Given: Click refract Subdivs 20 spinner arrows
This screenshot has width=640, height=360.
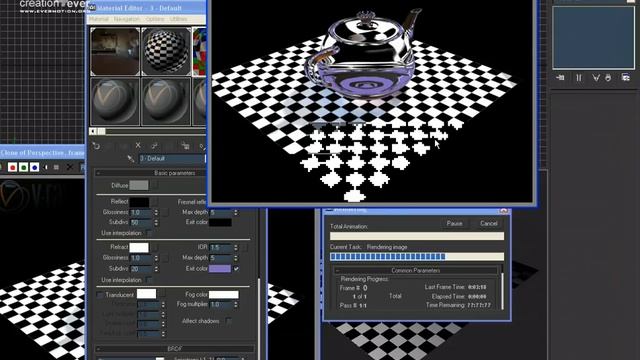Looking at the screenshot, I should point(156,269).
